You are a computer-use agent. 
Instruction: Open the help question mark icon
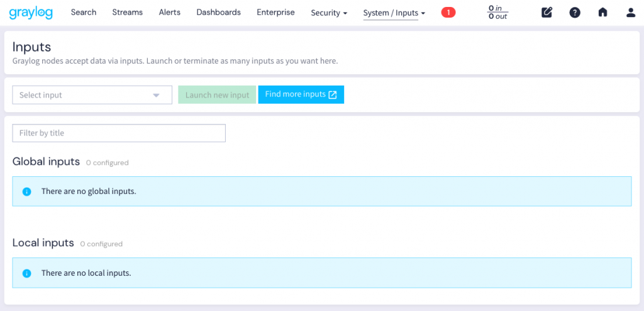click(575, 13)
